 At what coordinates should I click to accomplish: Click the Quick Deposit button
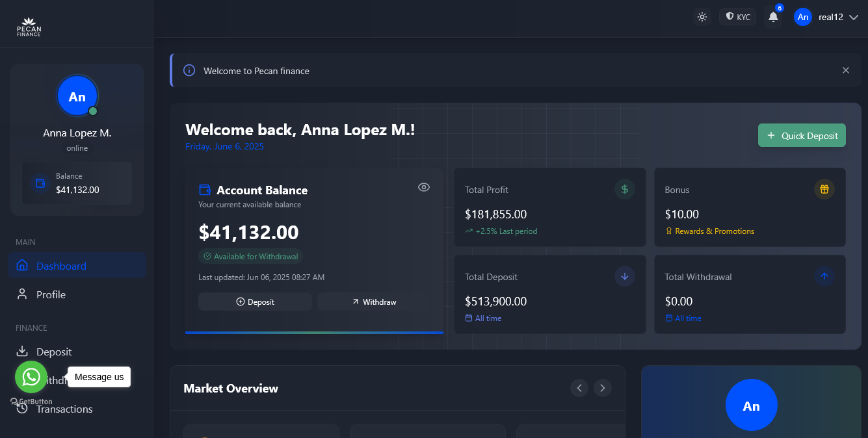coord(802,135)
